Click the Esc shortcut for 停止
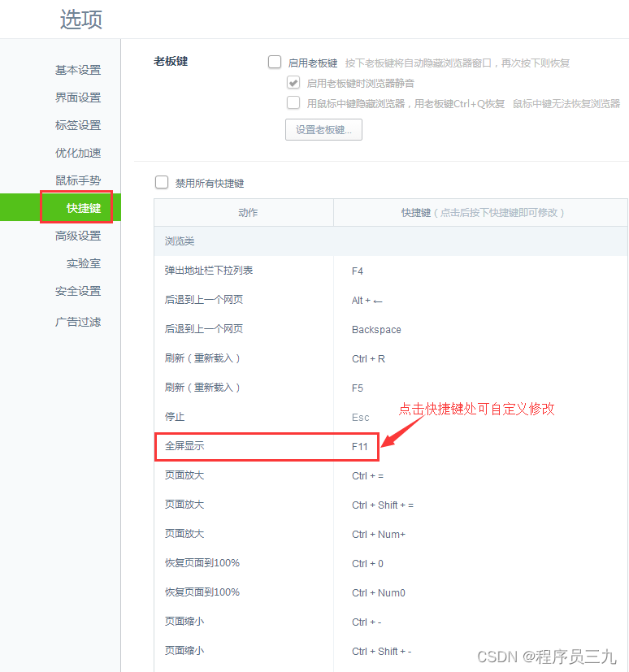The width and height of the screenshot is (629, 672). pyautogui.click(x=360, y=418)
